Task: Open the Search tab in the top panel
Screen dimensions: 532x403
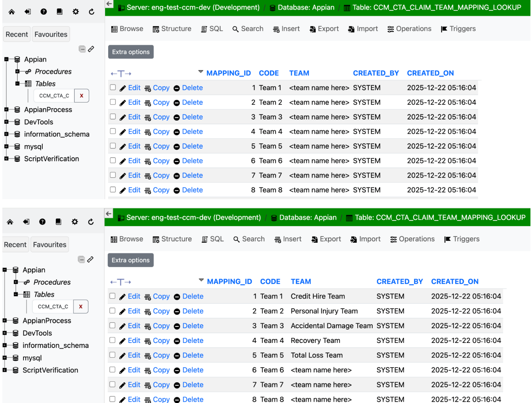Action: click(248, 29)
